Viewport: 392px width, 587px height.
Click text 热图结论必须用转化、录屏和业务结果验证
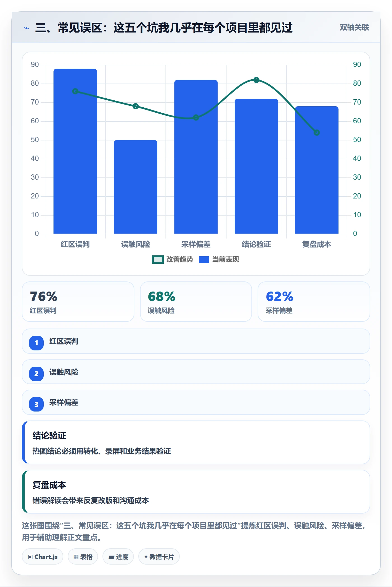click(x=102, y=451)
